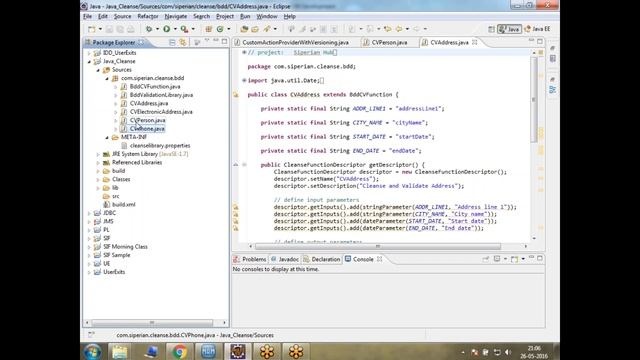This screenshot has height=360, width=640.
Task: Click the green Run button icon
Action: coord(167,29)
